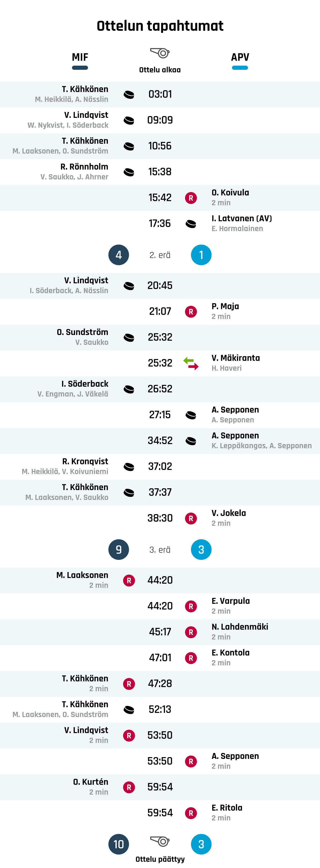320x868 pixels.
Task: Click the puck icon at 34:52
Action: (191, 441)
